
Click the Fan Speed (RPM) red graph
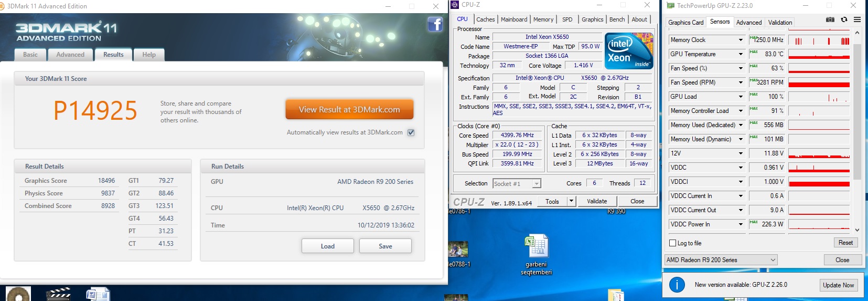click(819, 82)
